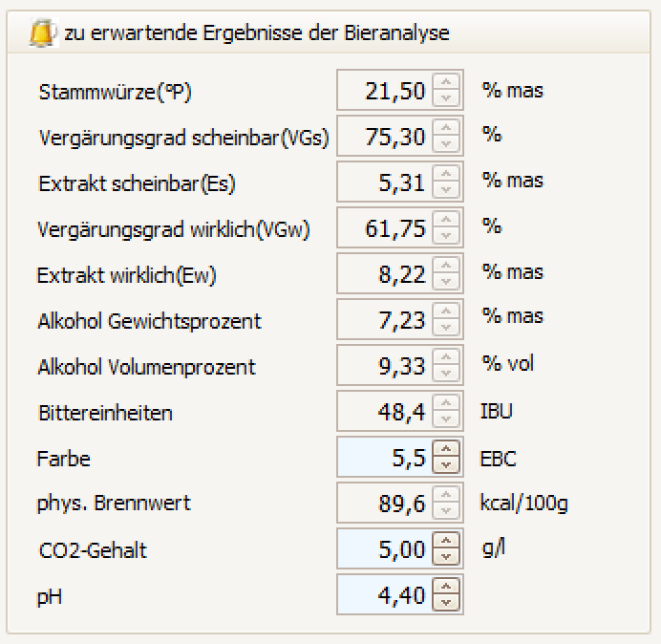Viewport: 661px width, 644px height.
Task: Click the Alkohol Volumenprozent value field
Action: click(x=384, y=366)
